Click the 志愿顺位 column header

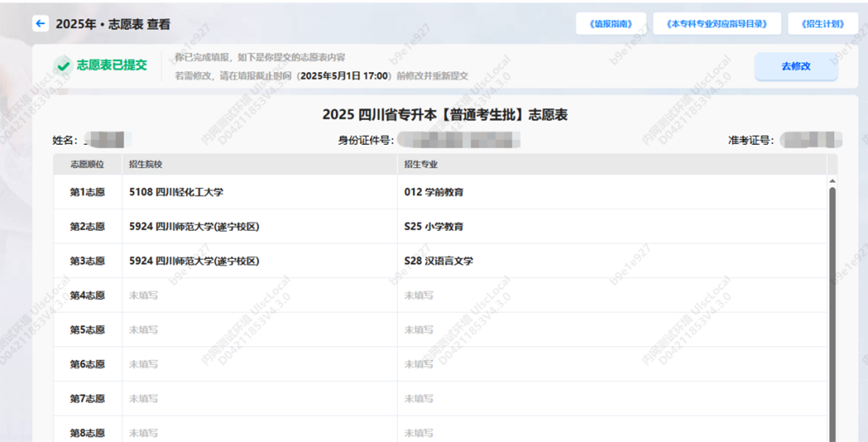87,164
